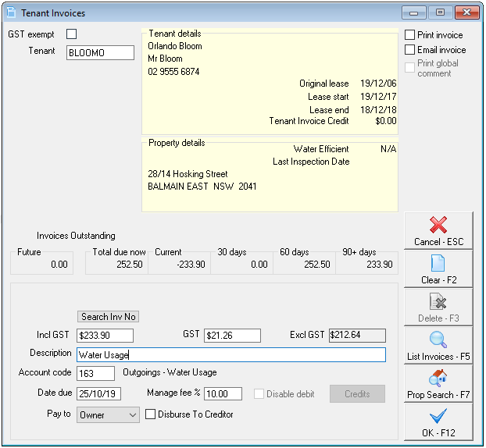Screen dimensions: 486x448
Task: Click the tenant name Orlando Bloom
Action: tap(175, 46)
